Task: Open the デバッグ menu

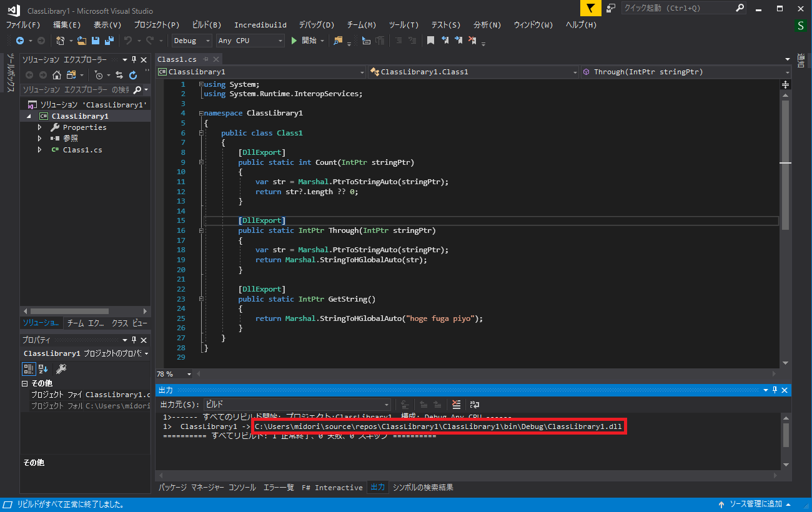Action: [316, 25]
